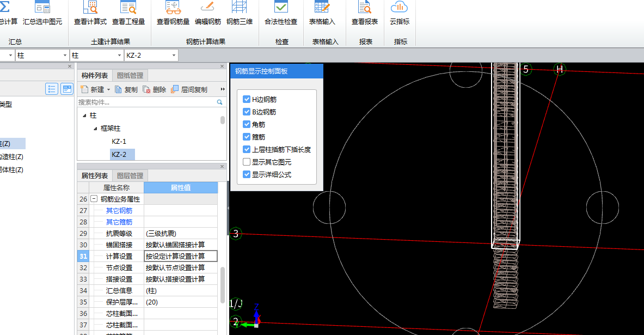Click property list vertical scrollbar

point(223,285)
